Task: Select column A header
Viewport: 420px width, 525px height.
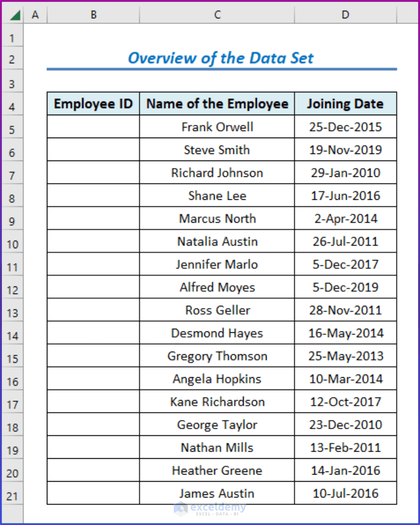Action: 35,14
